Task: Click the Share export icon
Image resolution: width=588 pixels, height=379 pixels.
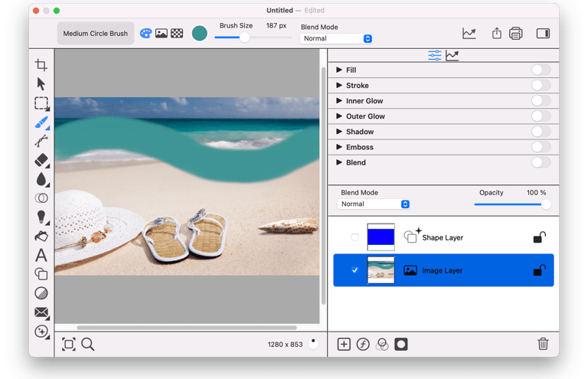Action: (x=496, y=33)
